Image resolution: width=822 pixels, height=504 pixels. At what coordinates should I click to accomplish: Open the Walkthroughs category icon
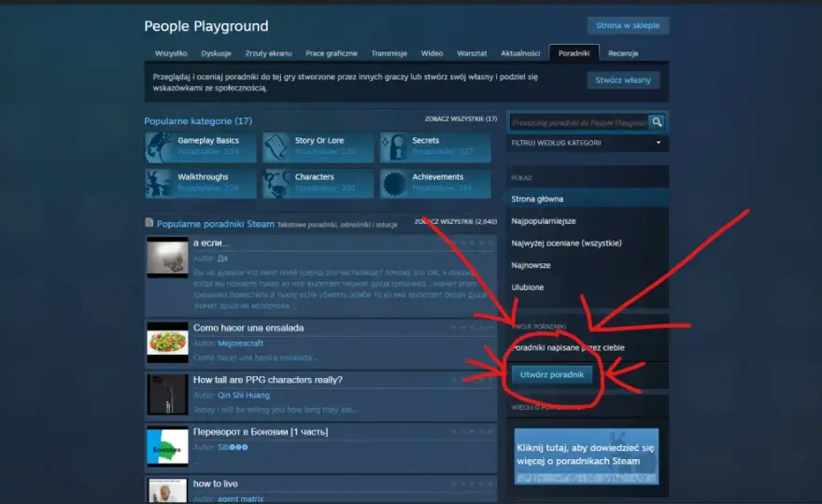pyautogui.click(x=160, y=183)
